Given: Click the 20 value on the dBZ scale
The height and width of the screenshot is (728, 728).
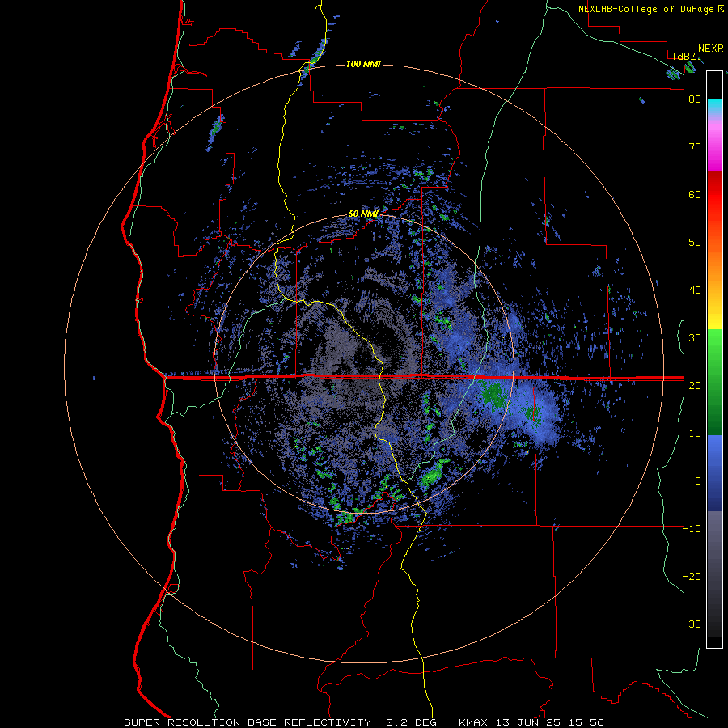Looking at the screenshot, I should (x=695, y=385).
